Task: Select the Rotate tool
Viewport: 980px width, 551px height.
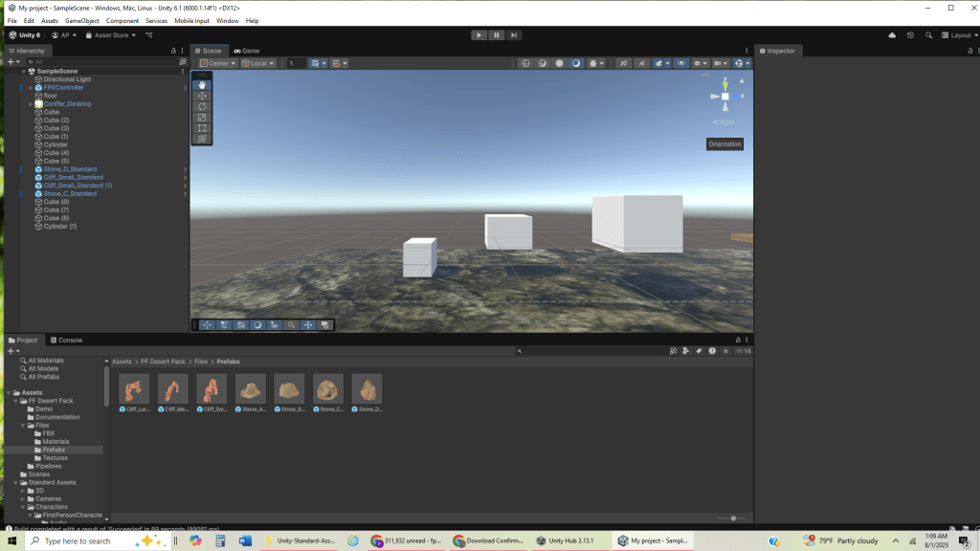Action: click(x=202, y=106)
